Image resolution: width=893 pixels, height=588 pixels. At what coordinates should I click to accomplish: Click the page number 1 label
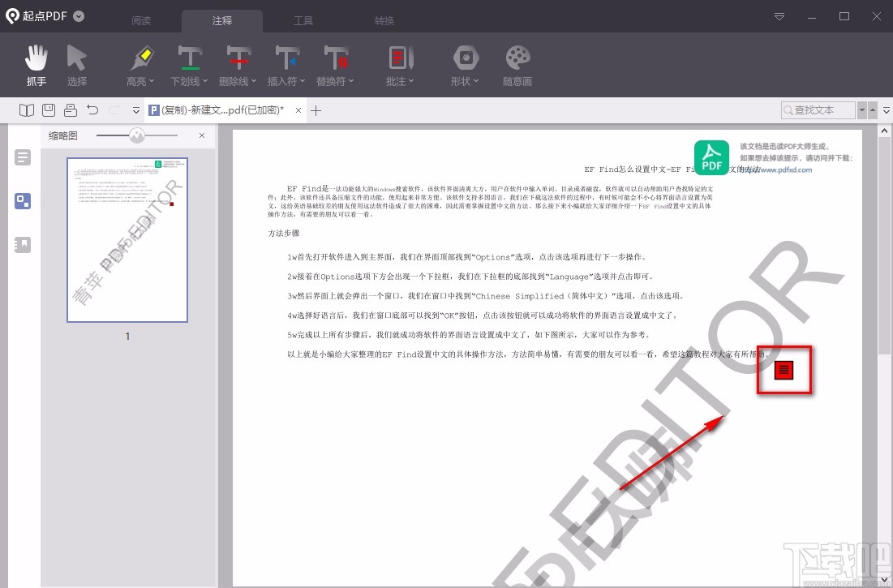click(x=127, y=337)
